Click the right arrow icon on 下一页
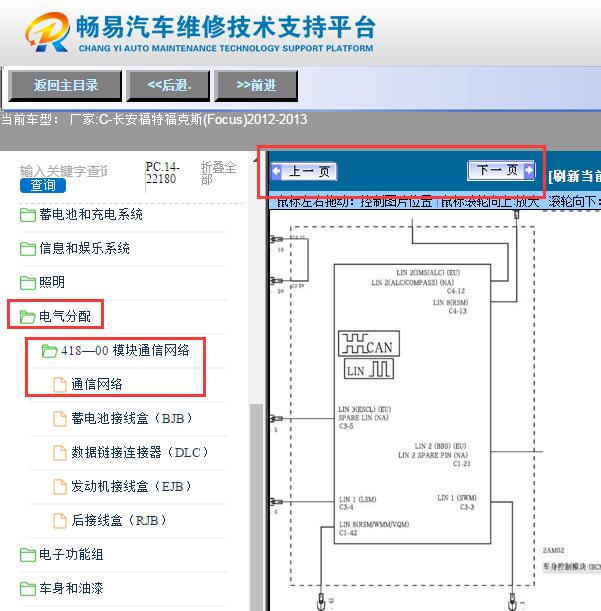 (529, 170)
